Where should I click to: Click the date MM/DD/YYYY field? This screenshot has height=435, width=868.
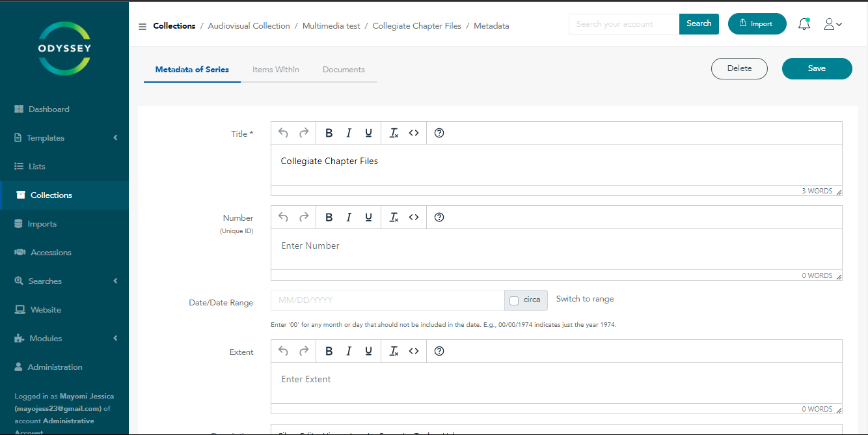[x=388, y=300]
